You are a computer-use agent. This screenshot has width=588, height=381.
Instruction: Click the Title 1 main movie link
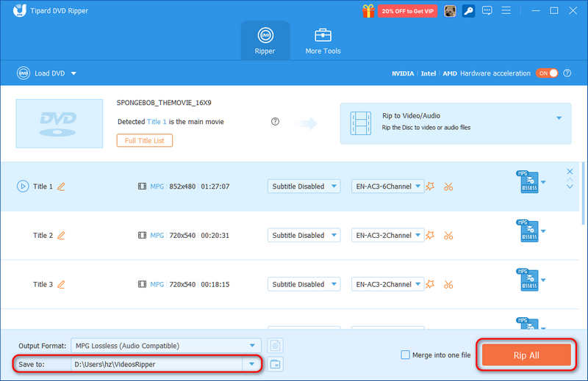tap(157, 122)
